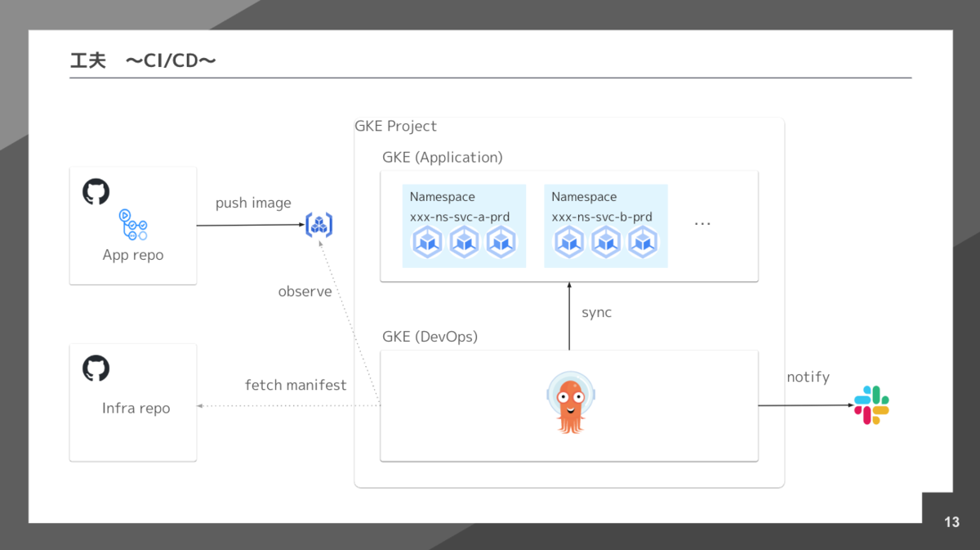Click the Artifact Registry icon
The image size is (980, 550).
click(319, 225)
